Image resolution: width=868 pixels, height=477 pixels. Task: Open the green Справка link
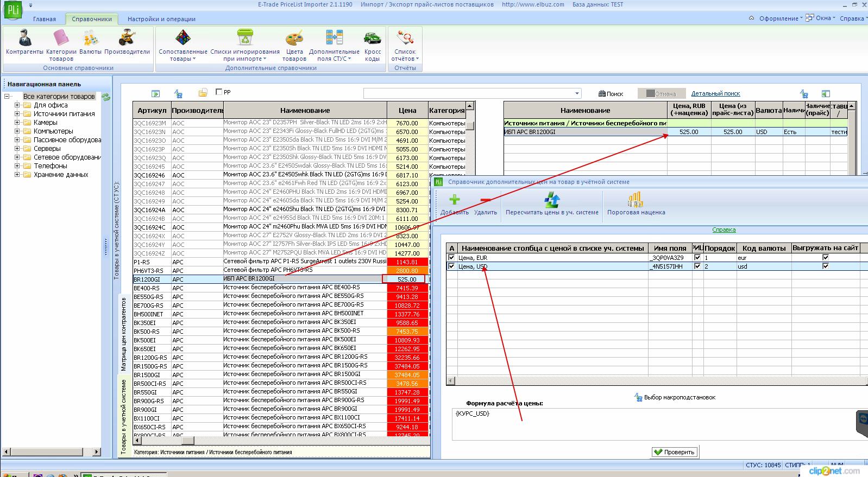[724, 230]
